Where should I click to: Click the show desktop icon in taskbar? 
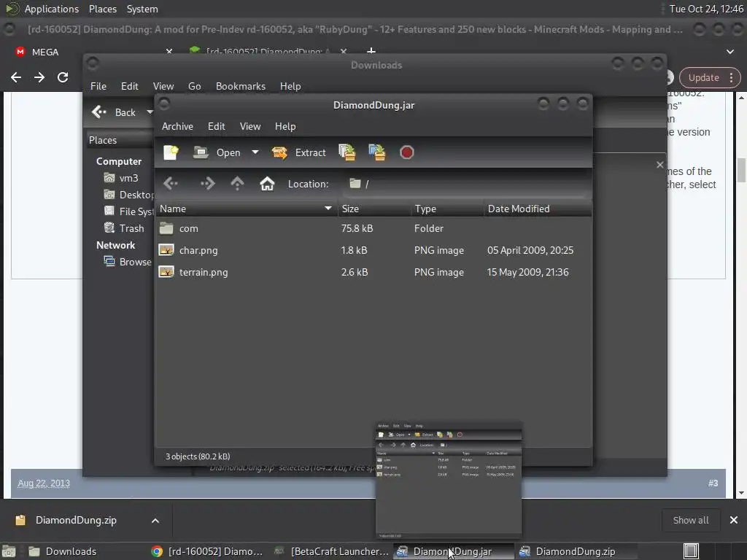(9, 551)
